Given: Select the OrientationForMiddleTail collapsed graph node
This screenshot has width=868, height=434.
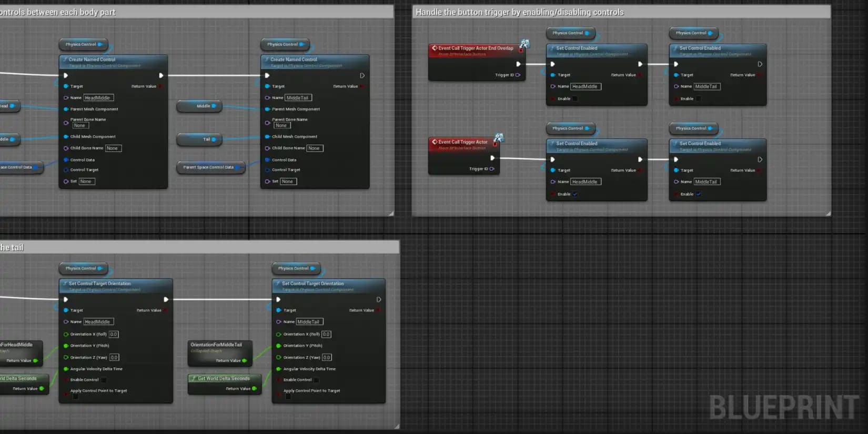Looking at the screenshot, I should tap(216, 345).
